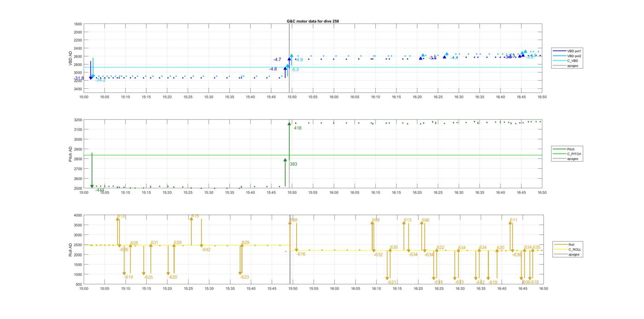Click the '-444' pitch data label

point(100,190)
